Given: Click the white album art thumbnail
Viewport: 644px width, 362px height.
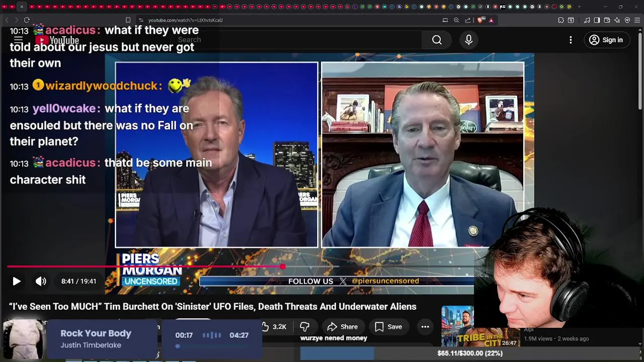Looking at the screenshot, I should (23, 340).
